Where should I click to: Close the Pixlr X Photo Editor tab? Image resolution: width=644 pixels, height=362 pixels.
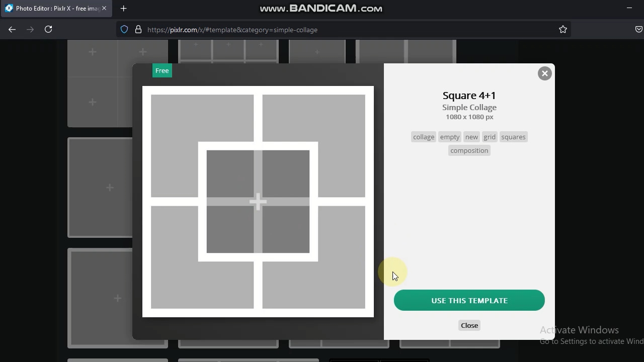(x=104, y=8)
